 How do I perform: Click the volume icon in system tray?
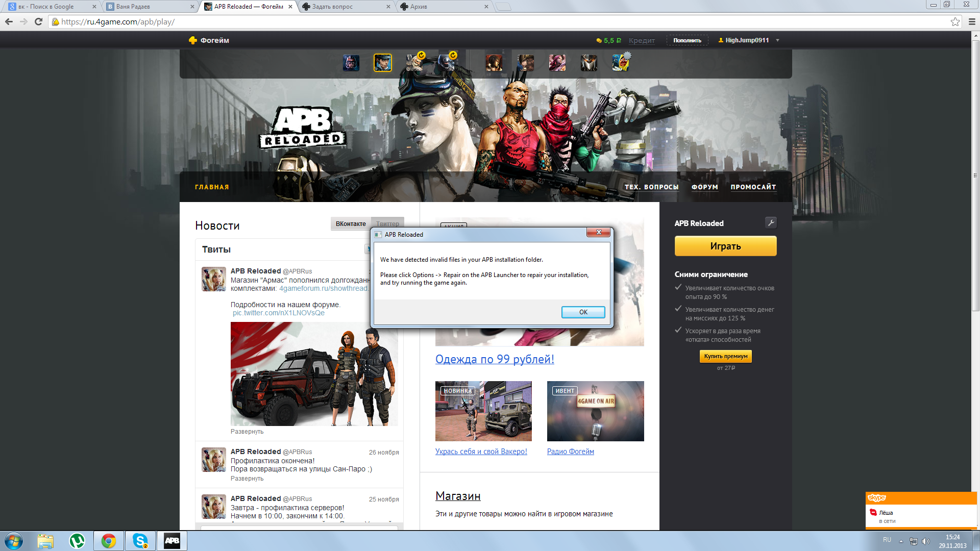point(926,541)
